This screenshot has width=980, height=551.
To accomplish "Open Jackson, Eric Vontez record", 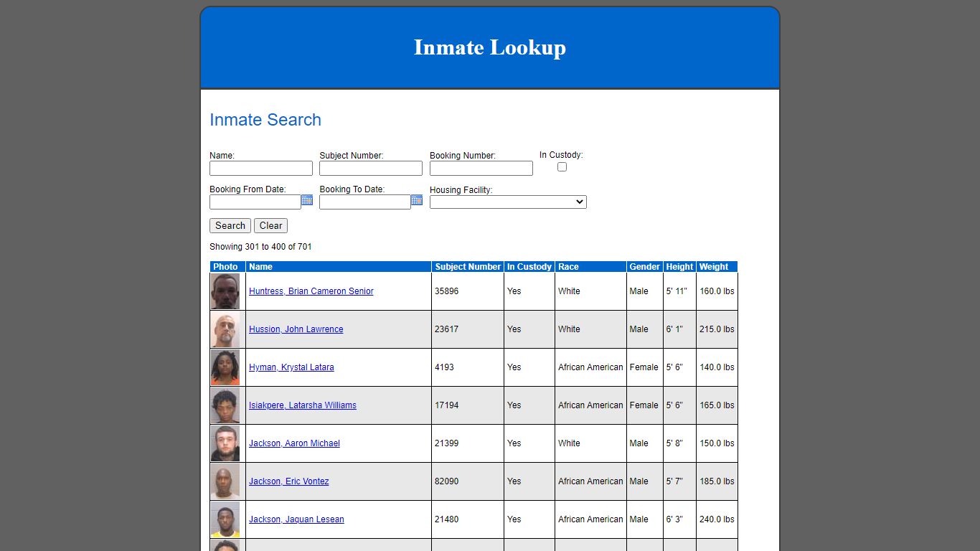I will (x=289, y=481).
